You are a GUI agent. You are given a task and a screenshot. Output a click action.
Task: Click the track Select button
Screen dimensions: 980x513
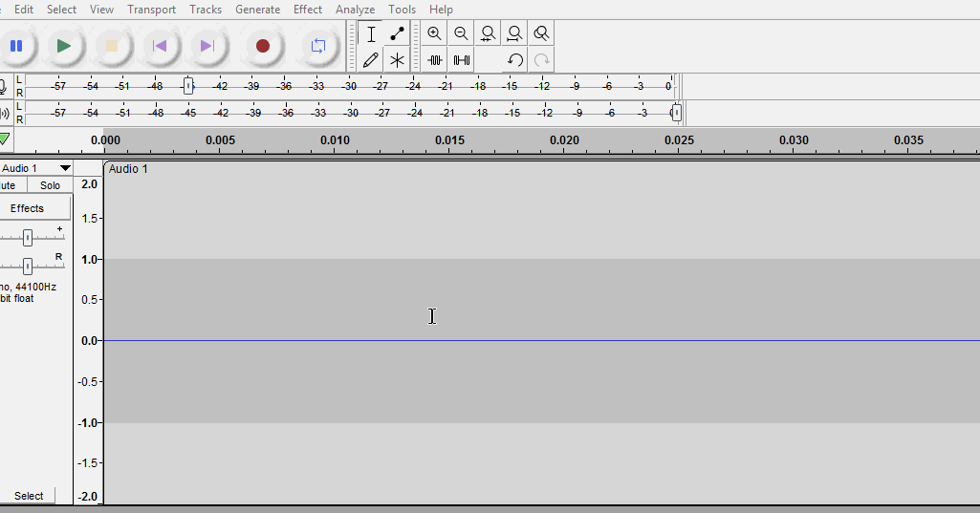point(28,496)
